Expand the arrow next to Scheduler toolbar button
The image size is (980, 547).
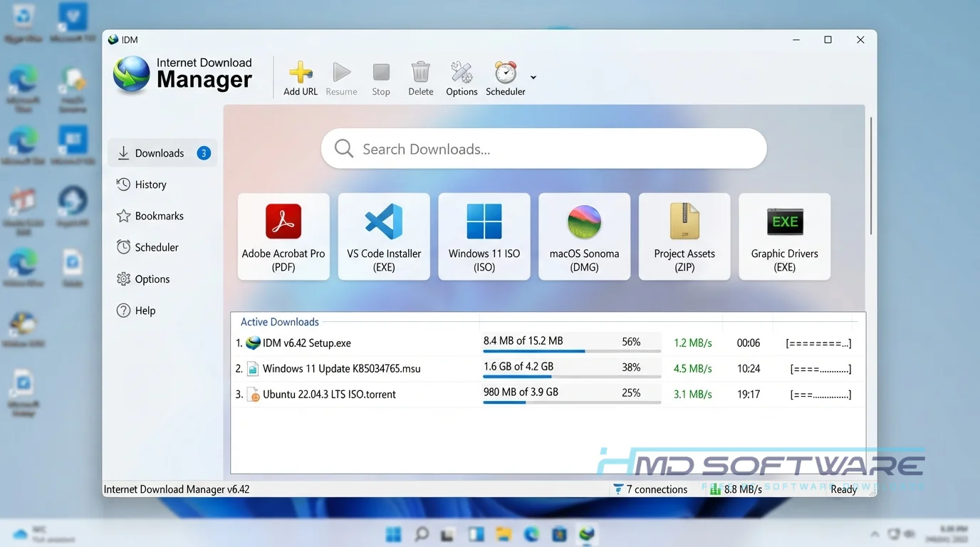[x=533, y=78]
